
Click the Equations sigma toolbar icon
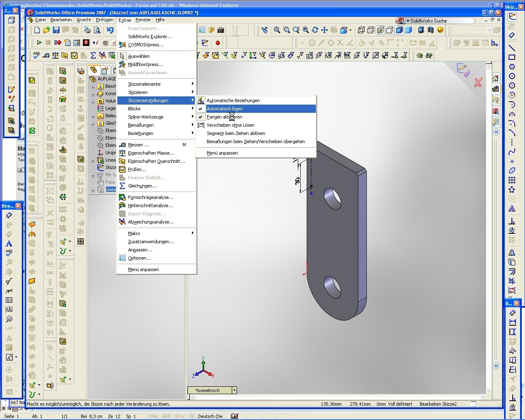pyautogui.click(x=93, y=55)
